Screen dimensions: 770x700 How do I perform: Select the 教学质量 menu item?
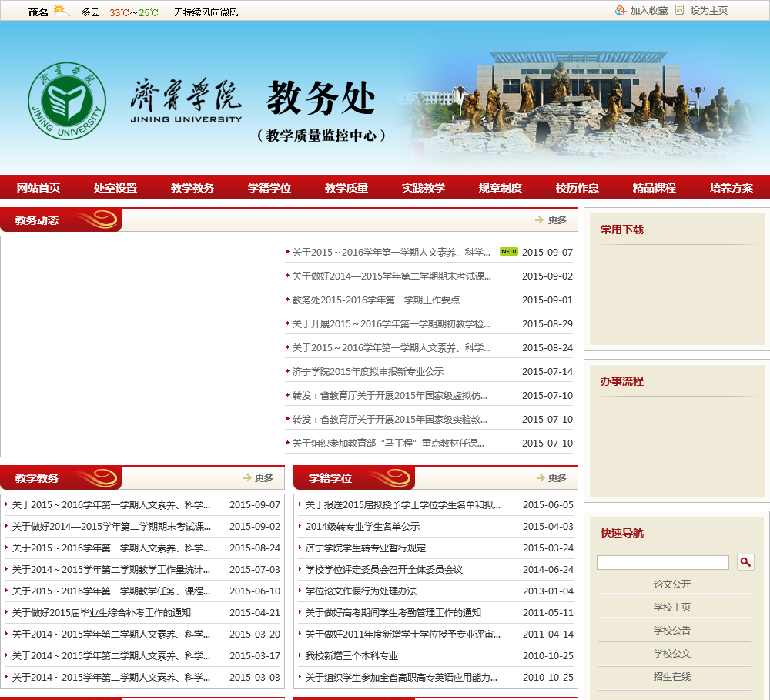coord(346,188)
